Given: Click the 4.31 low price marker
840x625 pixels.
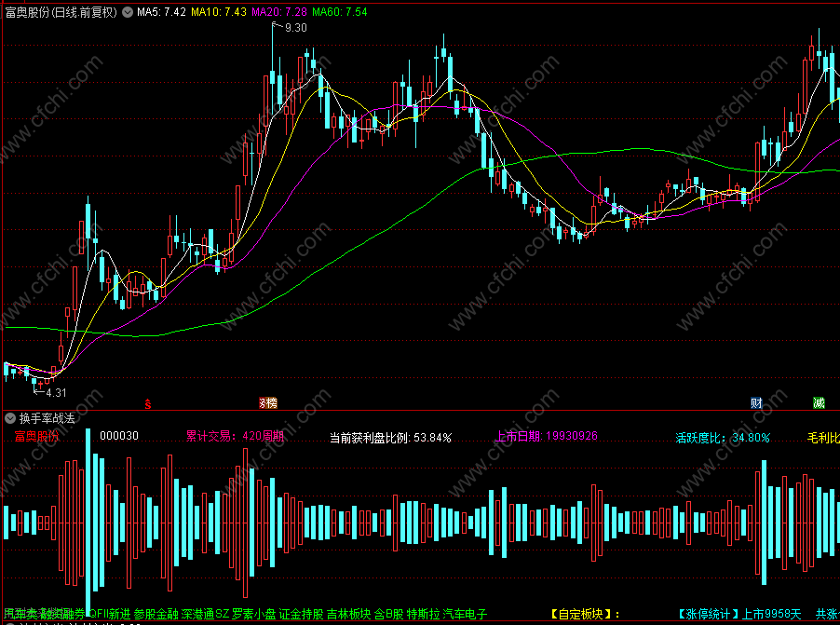Looking at the screenshot, I should [56, 393].
